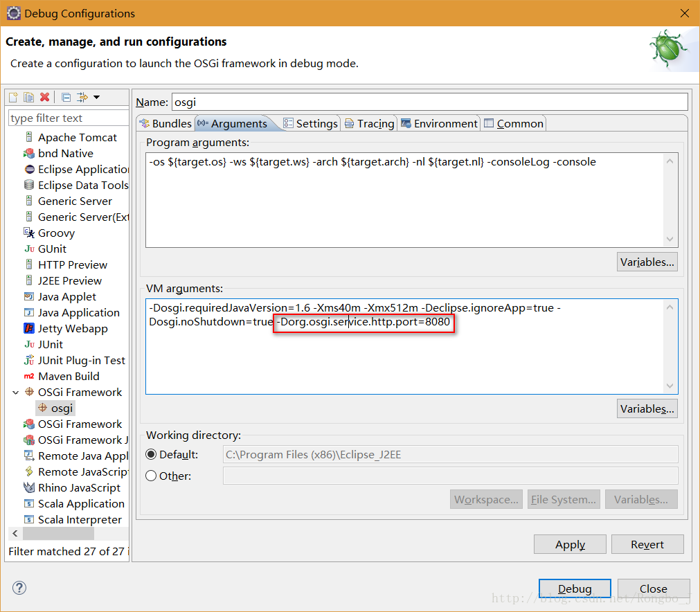Open the filter configurations dropdown arrow
Viewport: 700px width, 612px height.
pyautogui.click(x=96, y=97)
